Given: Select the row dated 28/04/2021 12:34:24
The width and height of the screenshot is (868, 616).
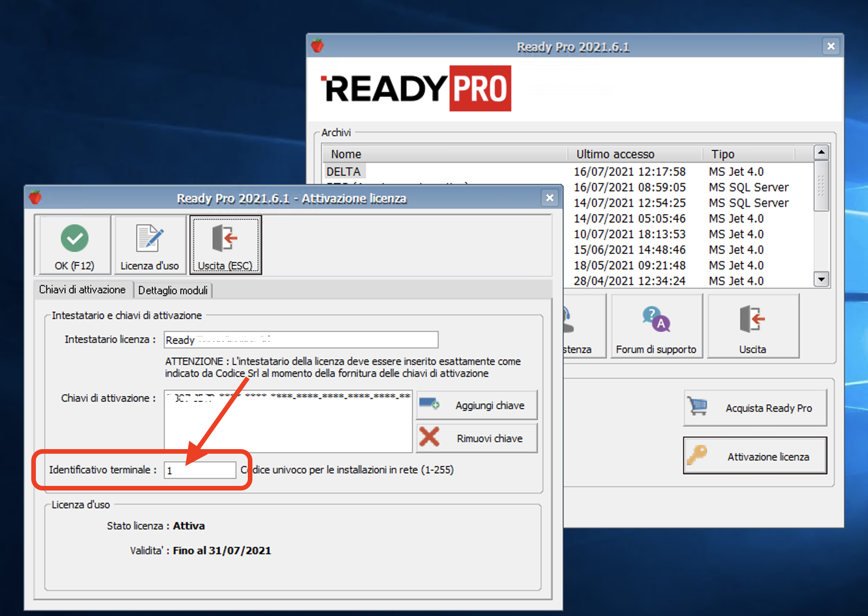Looking at the screenshot, I should 689,281.
